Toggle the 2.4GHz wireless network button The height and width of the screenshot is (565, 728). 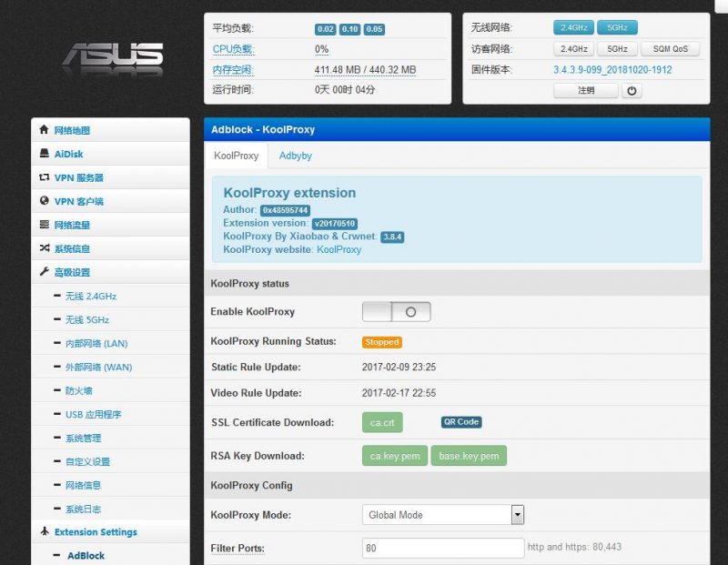pos(573,27)
